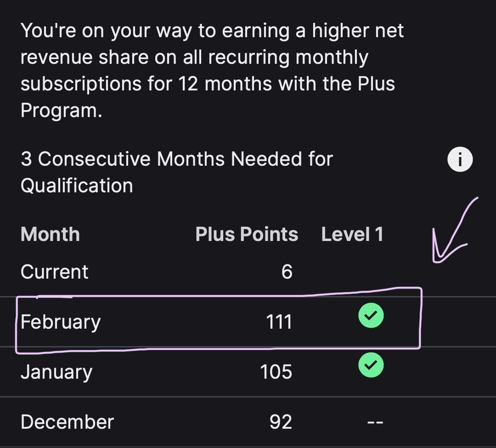This screenshot has width=496, height=448.
Task: Click the Level 1 column header
Action: (352, 235)
